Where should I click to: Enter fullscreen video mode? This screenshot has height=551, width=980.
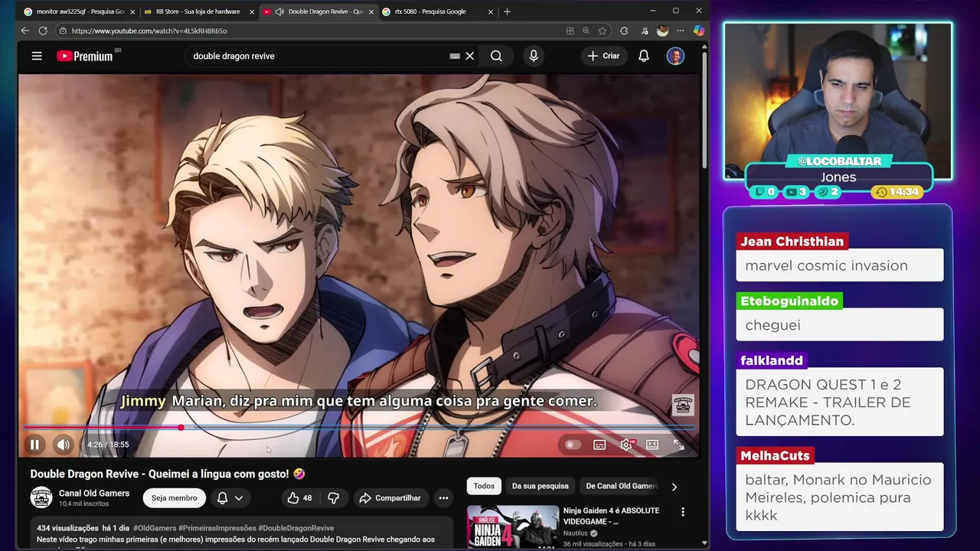click(x=678, y=445)
